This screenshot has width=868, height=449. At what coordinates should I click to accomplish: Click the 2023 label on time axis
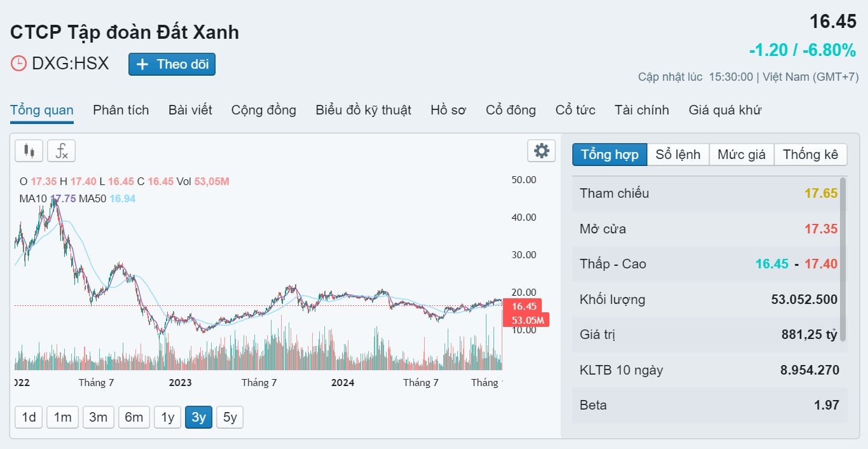180,383
